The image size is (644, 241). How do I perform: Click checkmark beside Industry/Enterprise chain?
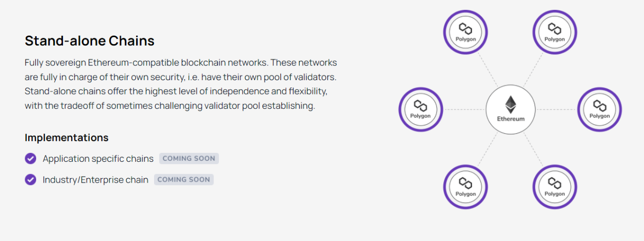(31, 180)
